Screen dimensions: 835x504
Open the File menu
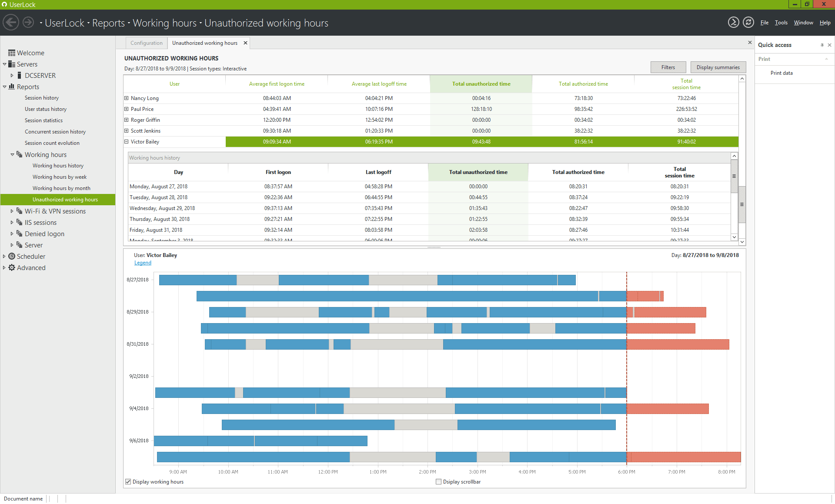(764, 23)
